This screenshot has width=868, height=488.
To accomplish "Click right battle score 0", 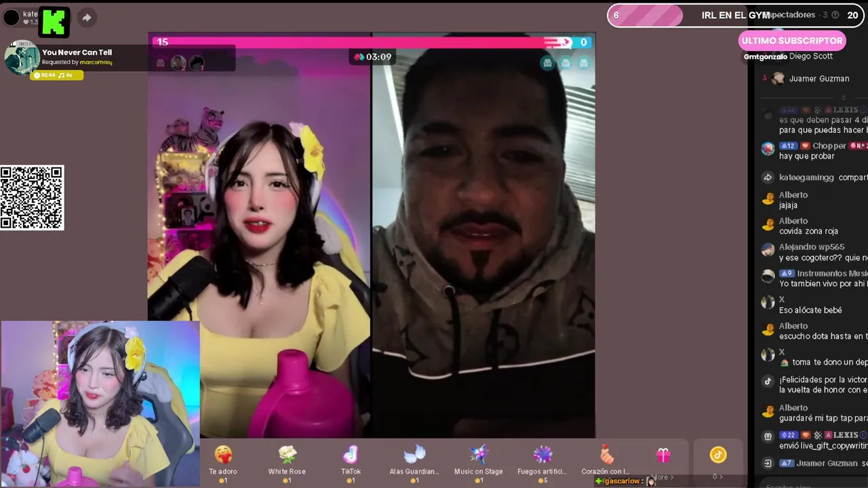I will [x=583, y=42].
